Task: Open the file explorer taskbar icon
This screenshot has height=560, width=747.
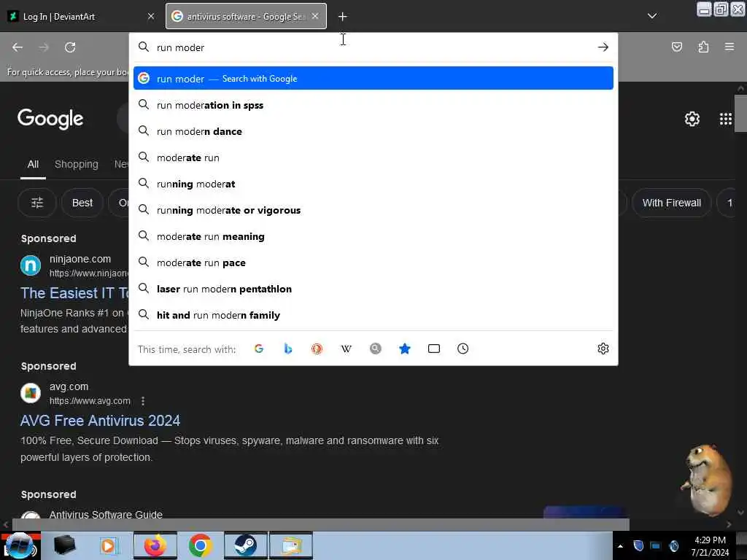Action: point(291,545)
